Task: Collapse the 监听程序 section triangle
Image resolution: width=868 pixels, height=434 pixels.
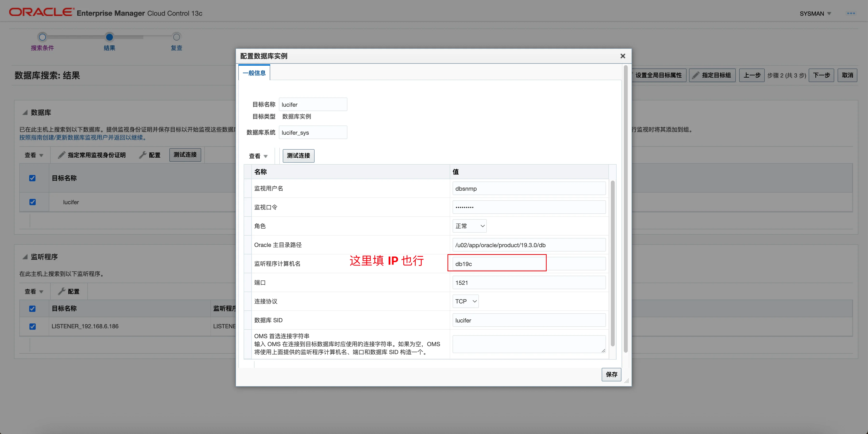Action: pos(25,257)
